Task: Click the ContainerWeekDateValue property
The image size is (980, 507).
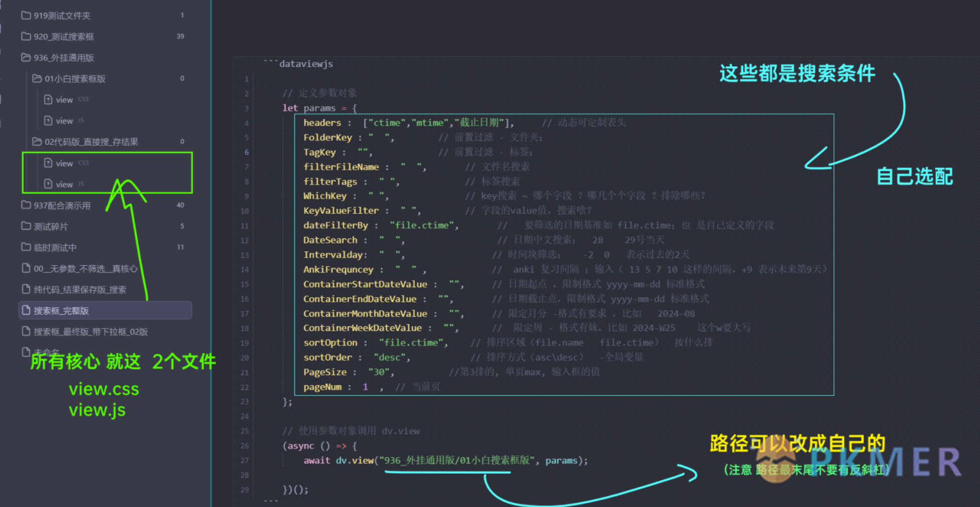Action: (363, 328)
